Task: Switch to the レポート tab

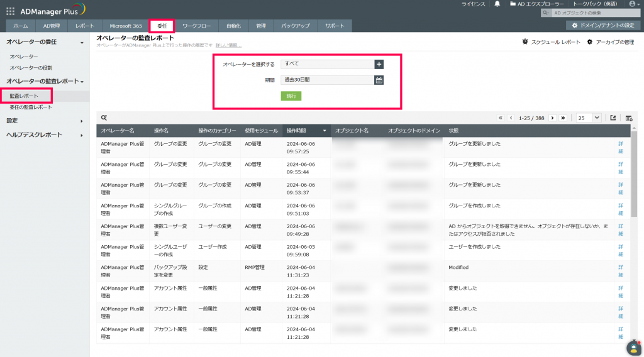Action: point(85,26)
